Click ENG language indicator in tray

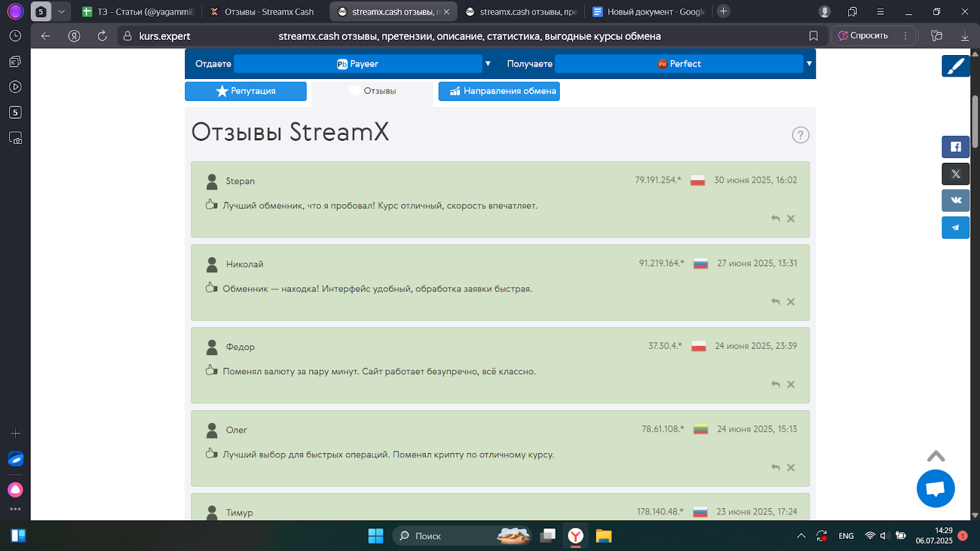[846, 536]
